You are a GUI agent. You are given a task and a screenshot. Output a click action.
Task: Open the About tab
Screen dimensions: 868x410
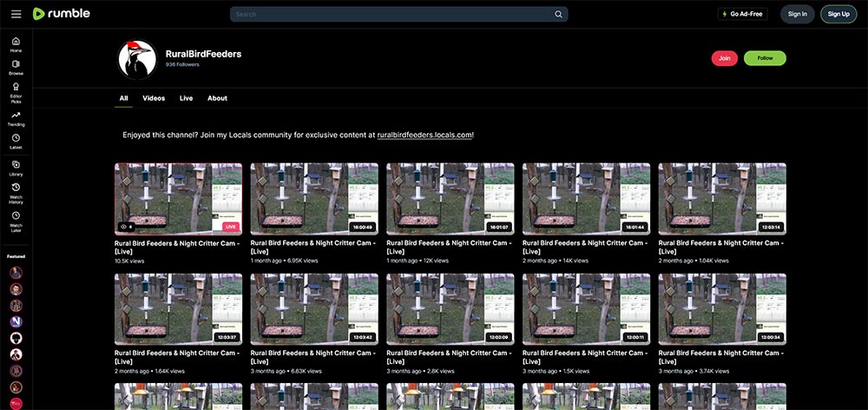tap(217, 98)
